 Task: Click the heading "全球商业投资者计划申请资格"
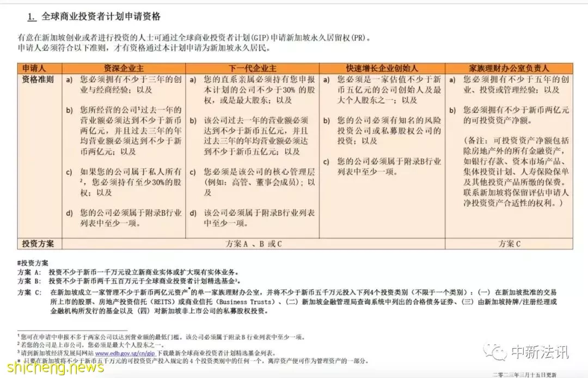coord(101,16)
